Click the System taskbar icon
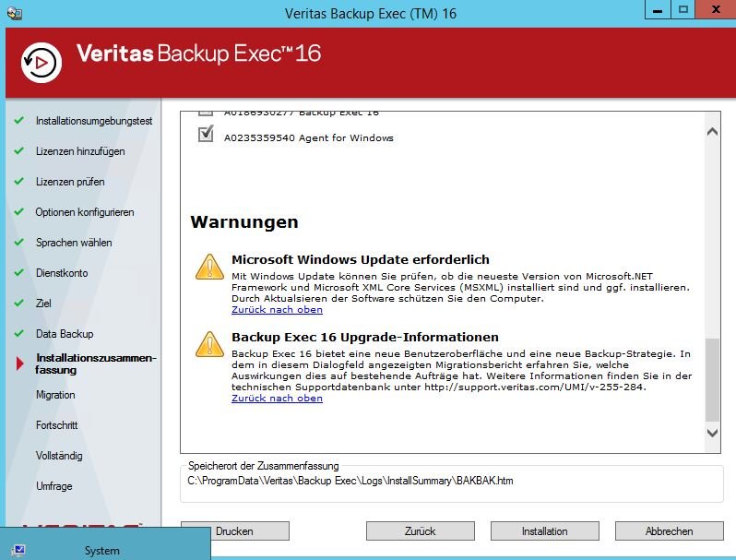The width and height of the screenshot is (736, 560). click(x=18, y=550)
